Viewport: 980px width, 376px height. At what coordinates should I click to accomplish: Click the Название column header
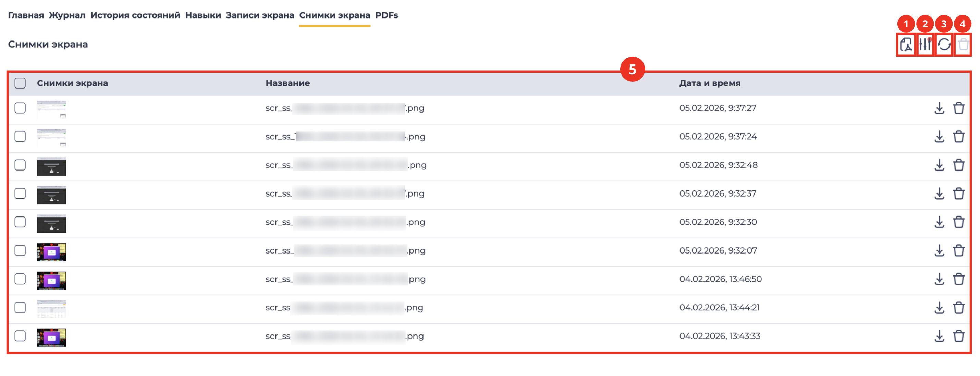pyautogui.click(x=287, y=83)
